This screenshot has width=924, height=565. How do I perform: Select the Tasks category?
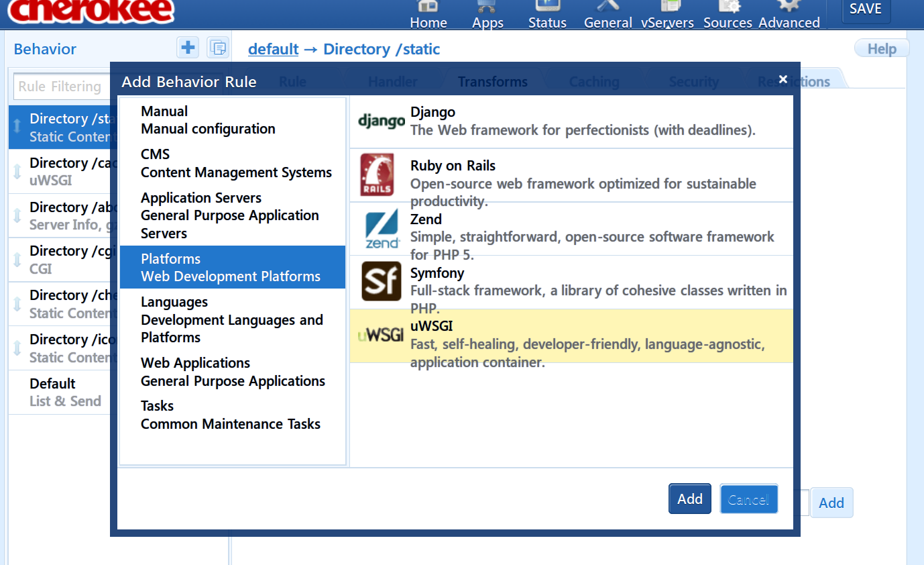[x=233, y=415]
